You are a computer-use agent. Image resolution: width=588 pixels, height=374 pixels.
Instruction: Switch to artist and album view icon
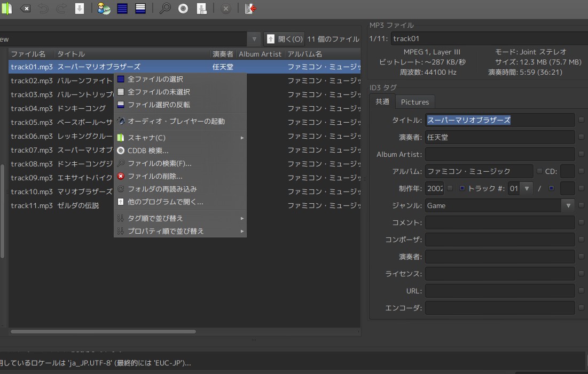tap(104, 9)
